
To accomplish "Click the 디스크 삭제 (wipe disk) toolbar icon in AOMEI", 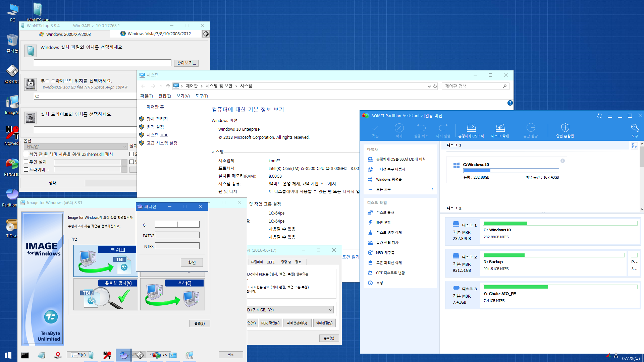I will 500,130.
